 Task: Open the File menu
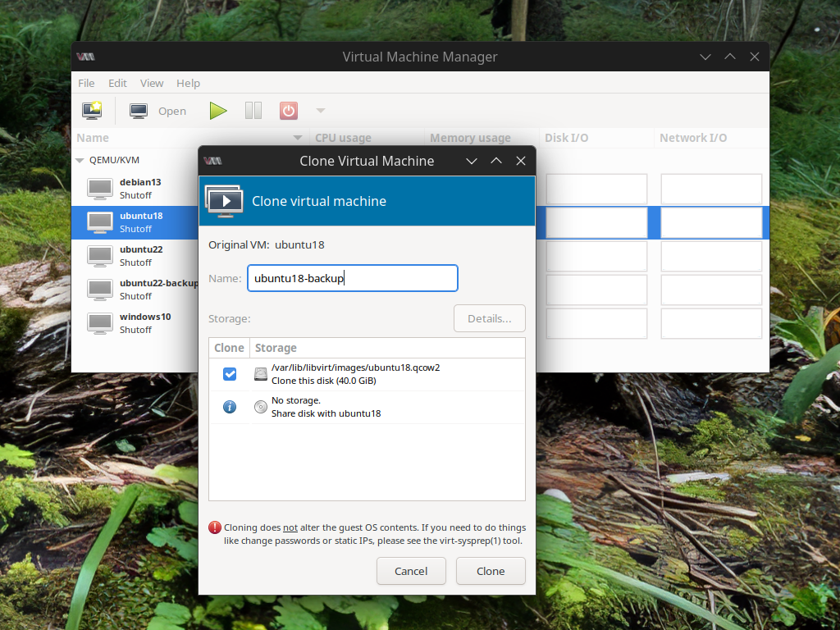click(x=86, y=83)
